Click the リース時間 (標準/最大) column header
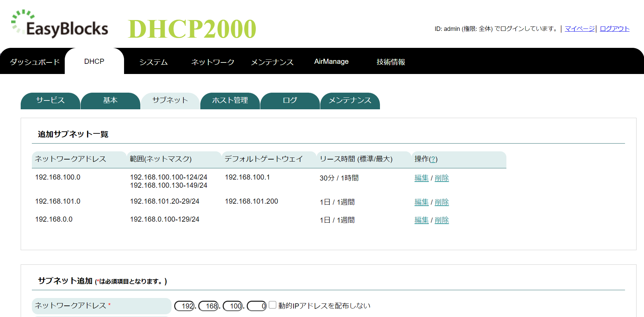The width and height of the screenshot is (644, 317). pyautogui.click(x=364, y=159)
